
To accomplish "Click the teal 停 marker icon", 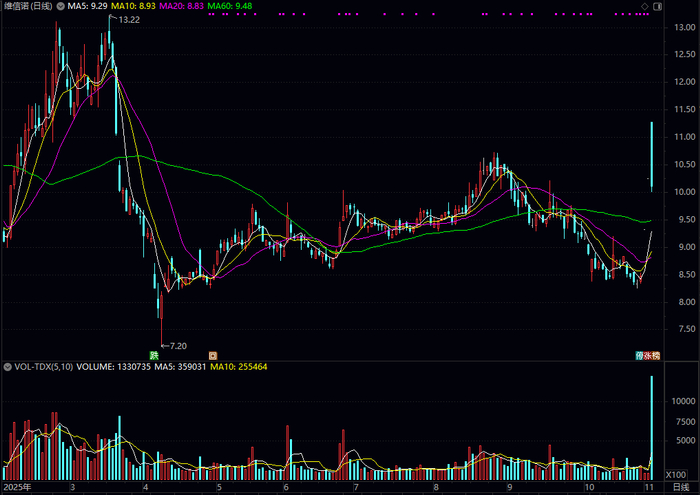I will pyautogui.click(x=639, y=356).
